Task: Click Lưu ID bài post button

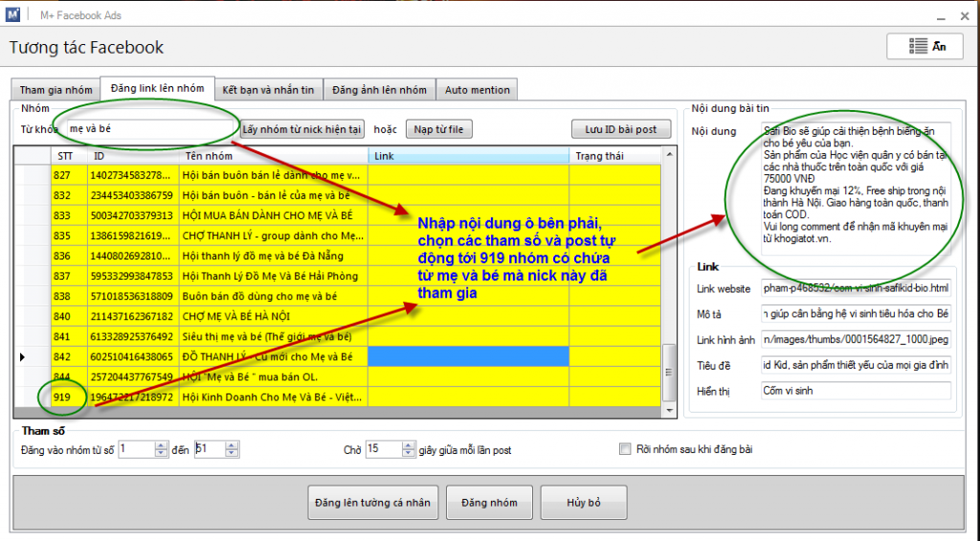Action: click(x=620, y=129)
